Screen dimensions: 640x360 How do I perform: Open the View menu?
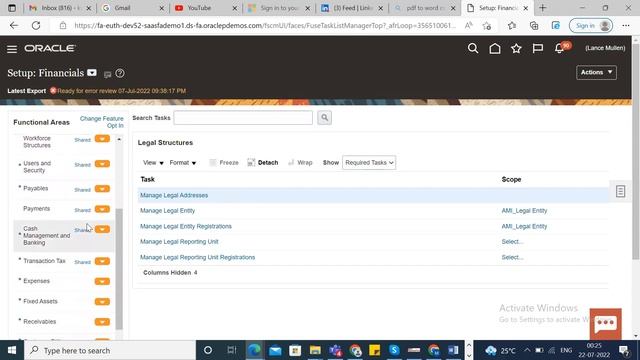(153, 162)
